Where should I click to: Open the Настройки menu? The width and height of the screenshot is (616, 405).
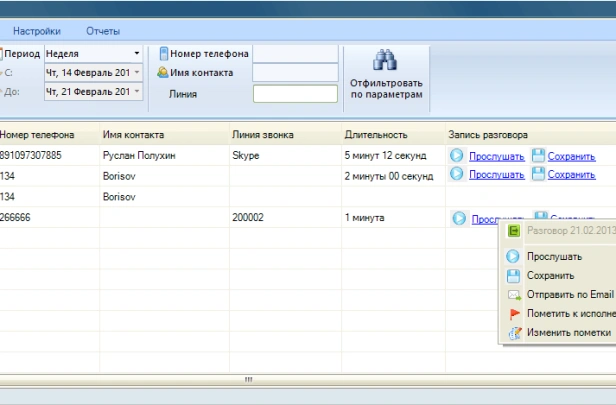coord(37,31)
